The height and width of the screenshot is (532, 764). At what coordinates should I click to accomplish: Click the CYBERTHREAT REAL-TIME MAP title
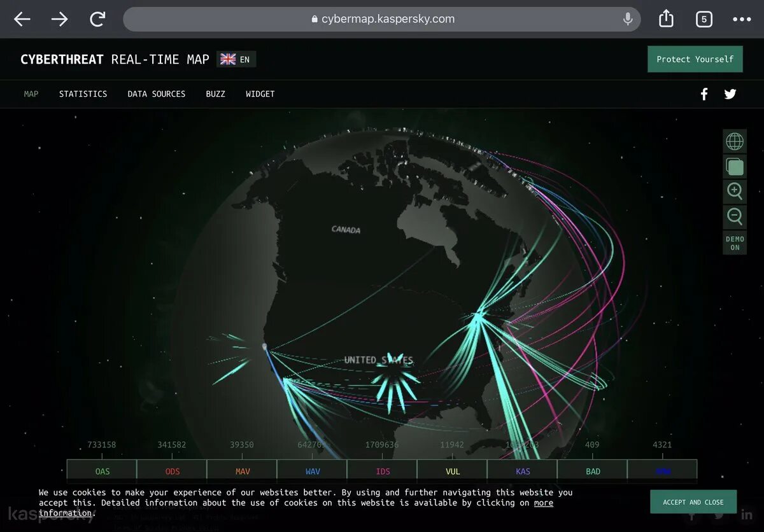click(x=115, y=59)
